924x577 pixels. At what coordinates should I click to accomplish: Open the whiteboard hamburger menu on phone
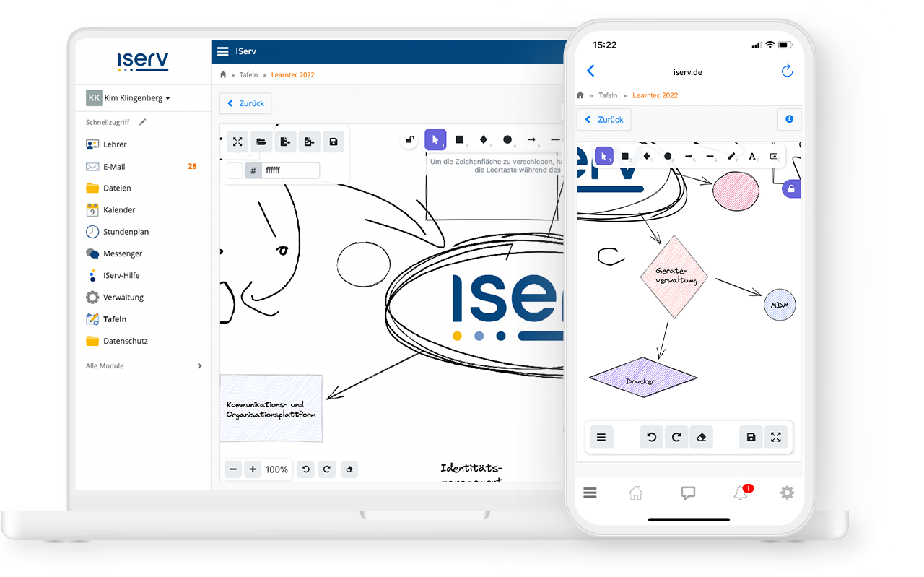[x=601, y=437]
